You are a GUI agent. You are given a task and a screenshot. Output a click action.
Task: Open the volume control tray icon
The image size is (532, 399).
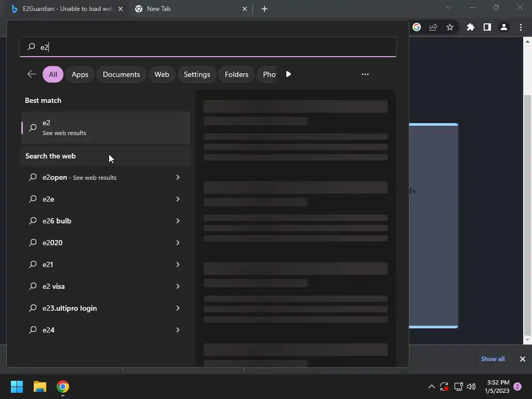pos(471,387)
